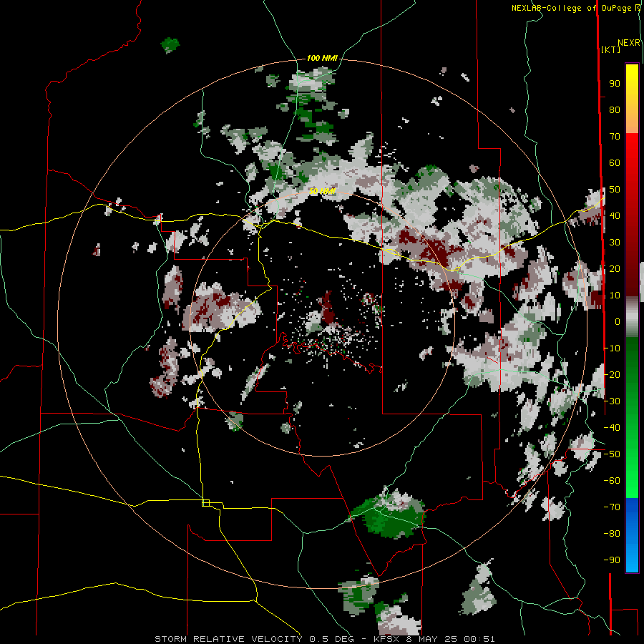Select the -10 scale value
The width and height of the screenshot is (644, 644).
coord(612,348)
